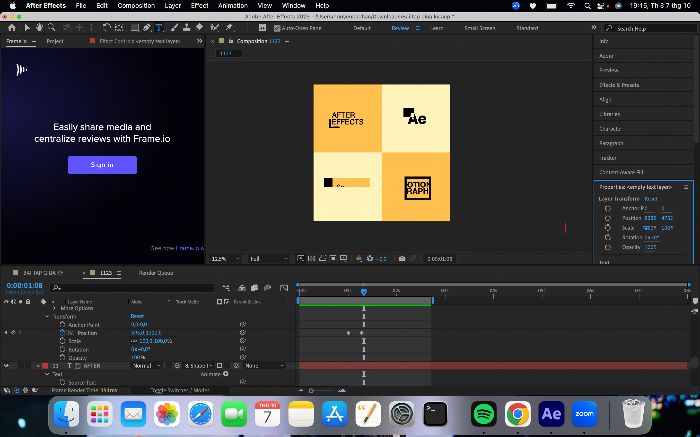700x437 pixels.
Task: Open viewer magnification ratio dropdown
Action: [225, 258]
